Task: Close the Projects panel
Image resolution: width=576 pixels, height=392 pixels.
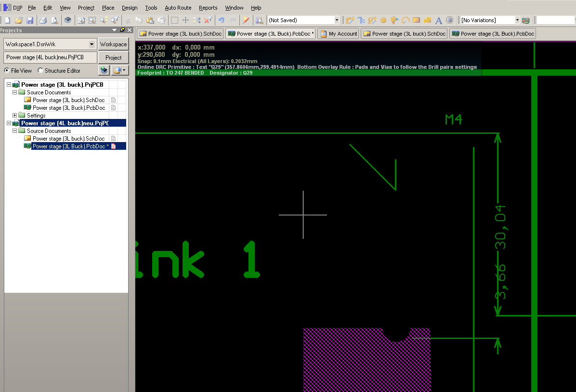Action: click(x=130, y=30)
